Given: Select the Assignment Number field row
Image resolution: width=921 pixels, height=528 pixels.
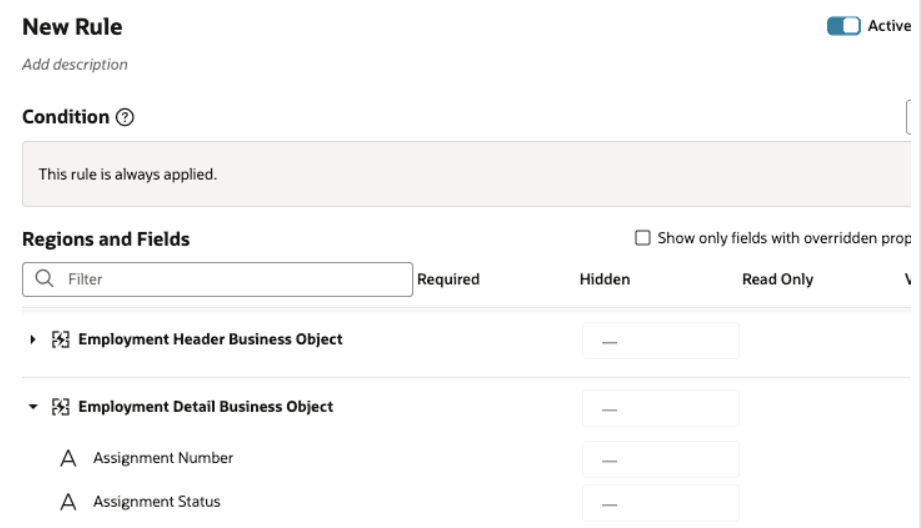Looking at the screenshot, I should (x=163, y=459).
